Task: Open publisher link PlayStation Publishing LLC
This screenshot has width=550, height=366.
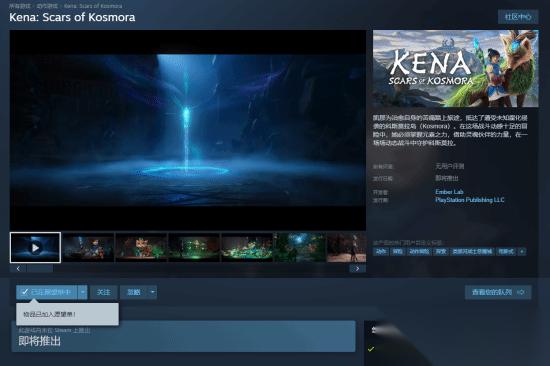Action: pos(470,200)
